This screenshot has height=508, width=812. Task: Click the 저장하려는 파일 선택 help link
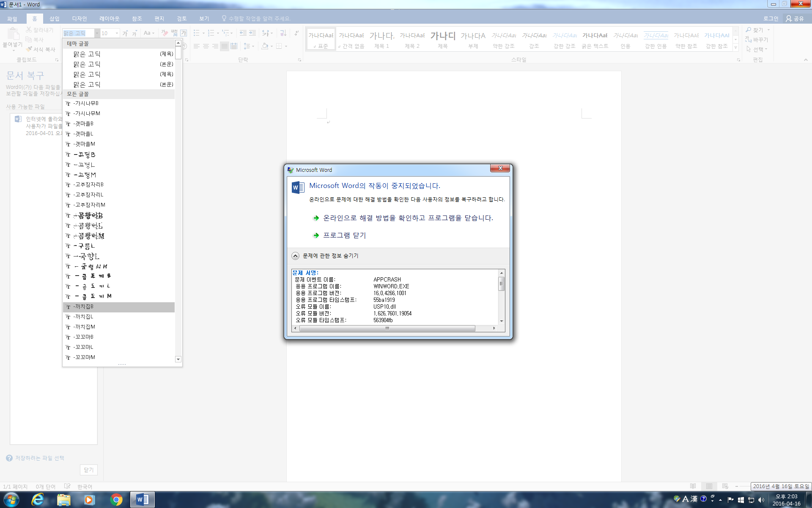(x=39, y=458)
